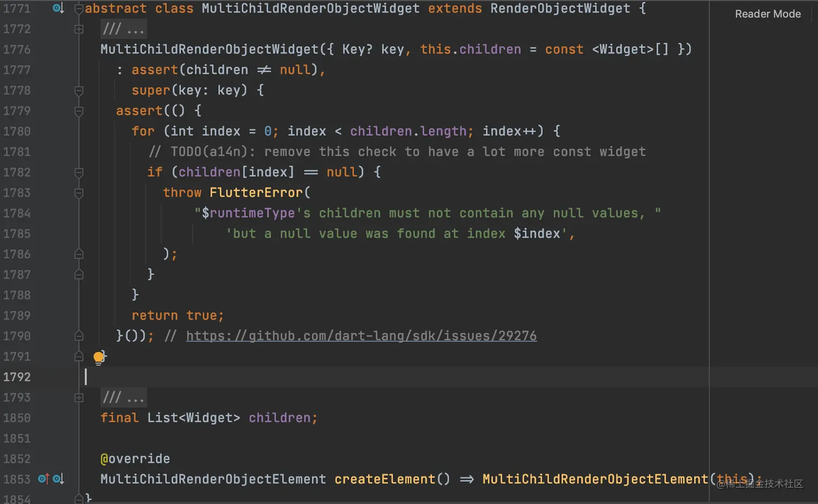This screenshot has height=504, width=818.
Task: Collapse constructor body fold at line 1778
Action: pyautogui.click(x=79, y=90)
